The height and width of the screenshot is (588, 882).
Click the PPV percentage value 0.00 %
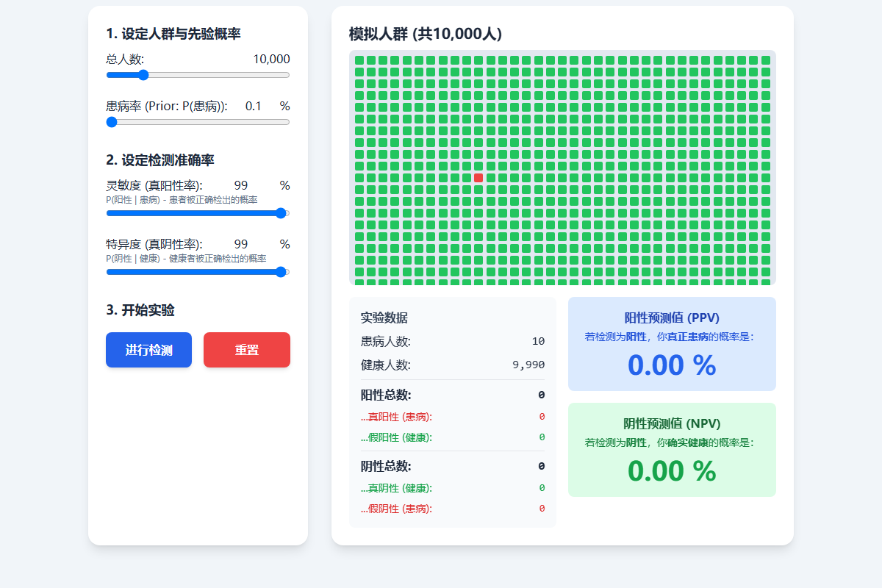[672, 365]
